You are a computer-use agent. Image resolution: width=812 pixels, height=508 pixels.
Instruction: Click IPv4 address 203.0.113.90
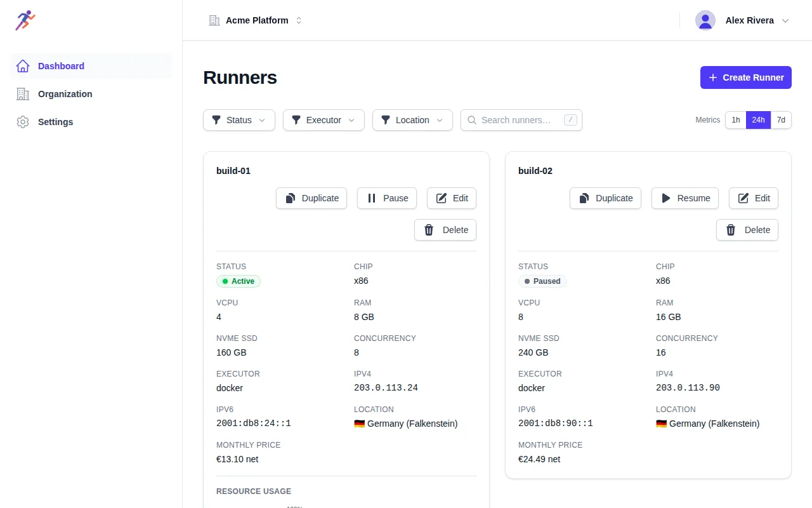pyautogui.click(x=688, y=388)
